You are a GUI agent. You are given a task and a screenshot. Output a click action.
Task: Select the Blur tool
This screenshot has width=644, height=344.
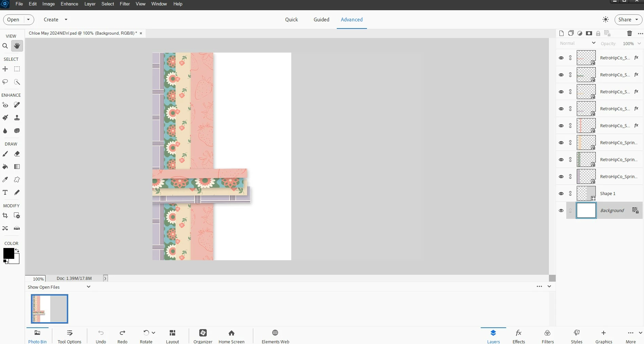coord(5,131)
